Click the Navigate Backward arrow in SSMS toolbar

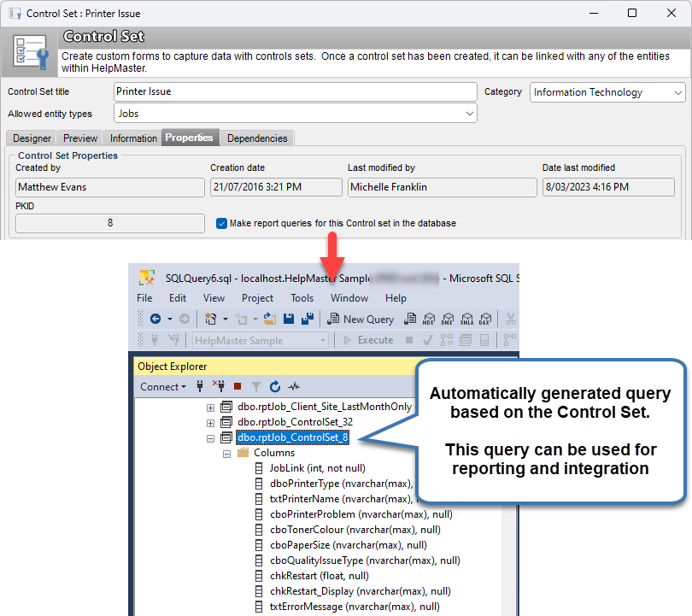(155, 319)
